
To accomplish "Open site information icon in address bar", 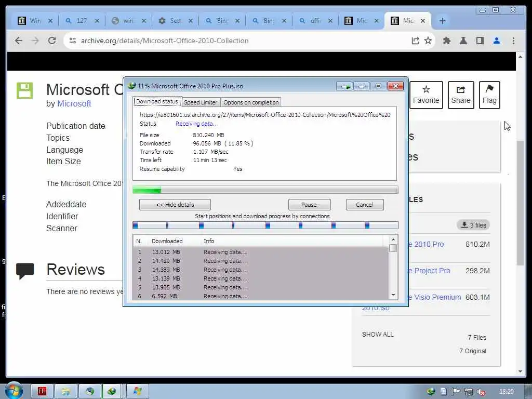I will click(72, 41).
